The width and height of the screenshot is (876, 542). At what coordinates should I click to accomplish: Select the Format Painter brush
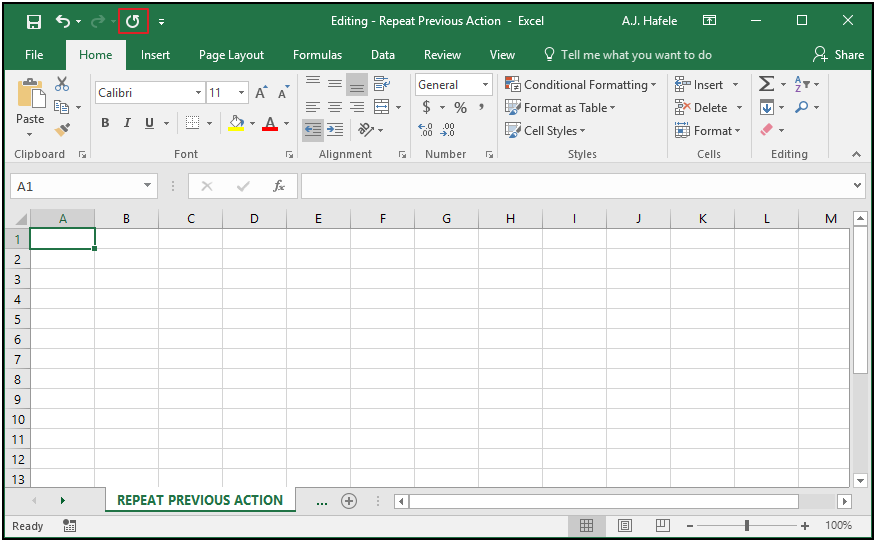pyautogui.click(x=62, y=130)
